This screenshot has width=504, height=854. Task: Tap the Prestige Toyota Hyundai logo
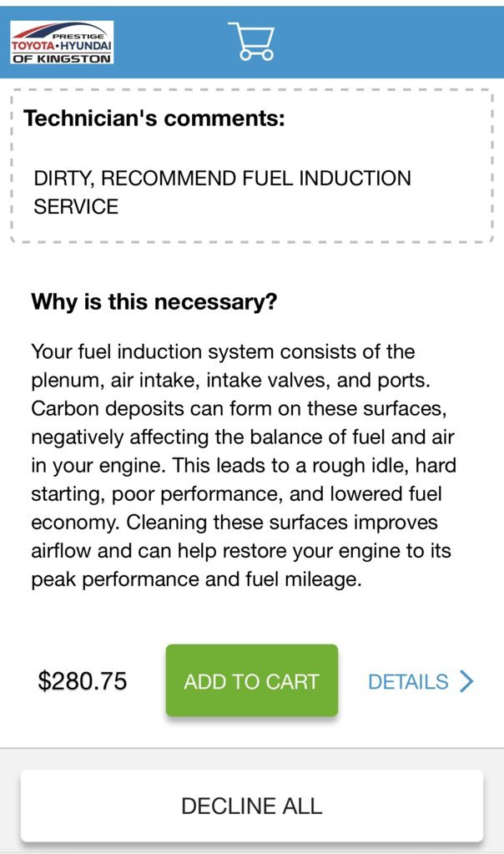[62, 43]
